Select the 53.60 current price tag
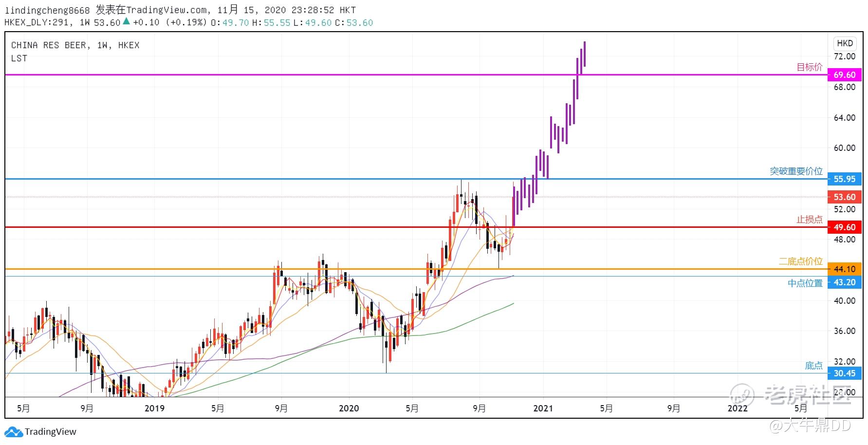Image resolution: width=868 pixels, height=445 pixels. point(845,197)
